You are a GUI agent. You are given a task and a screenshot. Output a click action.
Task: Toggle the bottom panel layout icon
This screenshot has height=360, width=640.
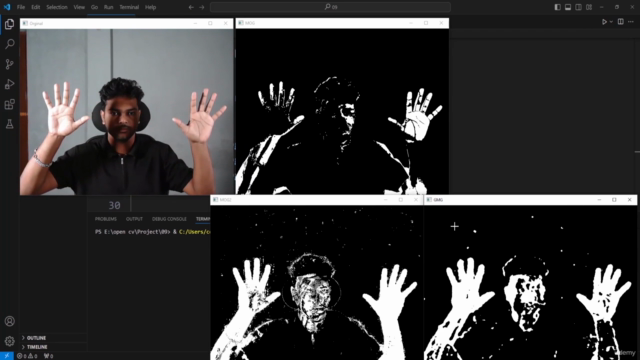[568, 7]
